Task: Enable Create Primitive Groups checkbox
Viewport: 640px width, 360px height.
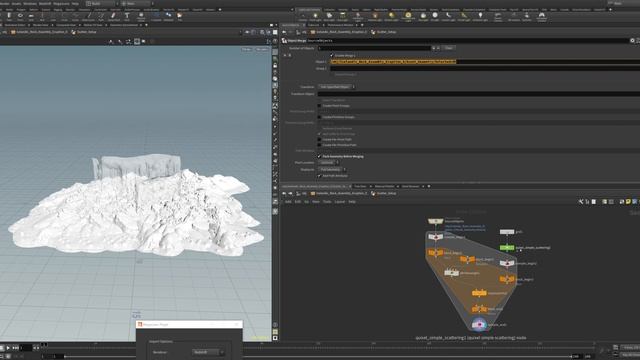Action: [x=319, y=117]
